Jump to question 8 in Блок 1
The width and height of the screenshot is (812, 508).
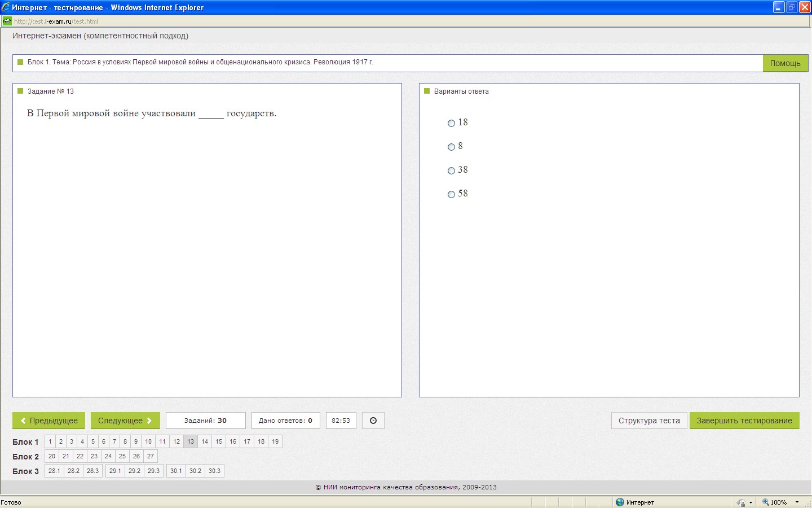[125, 441]
